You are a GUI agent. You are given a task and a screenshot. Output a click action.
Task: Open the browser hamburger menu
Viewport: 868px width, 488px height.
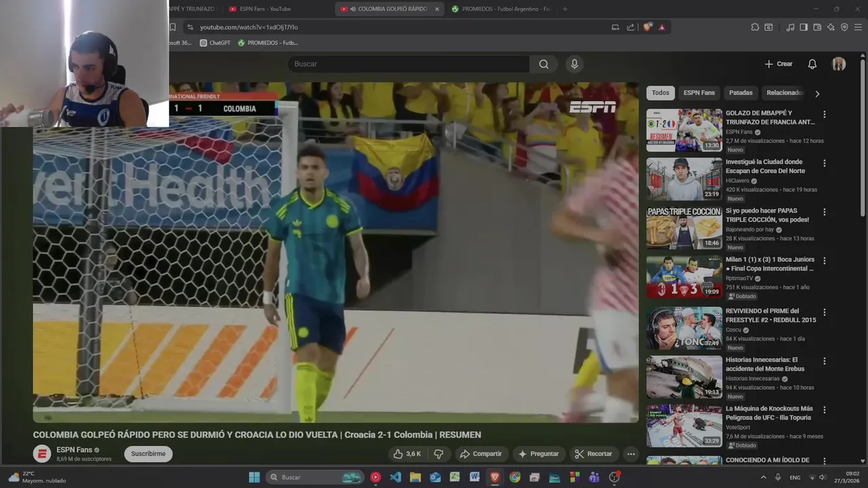click(859, 27)
